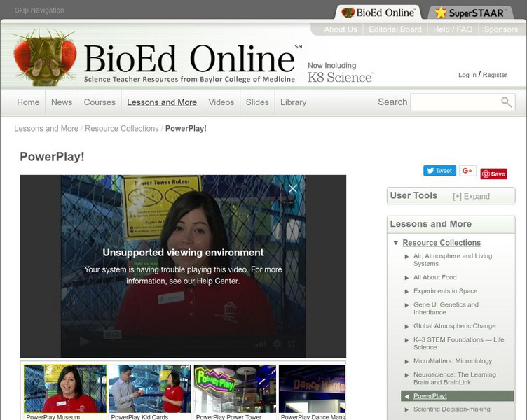This screenshot has width=527, height=420.
Task: Open the Sponsors link
Action: [501, 29]
